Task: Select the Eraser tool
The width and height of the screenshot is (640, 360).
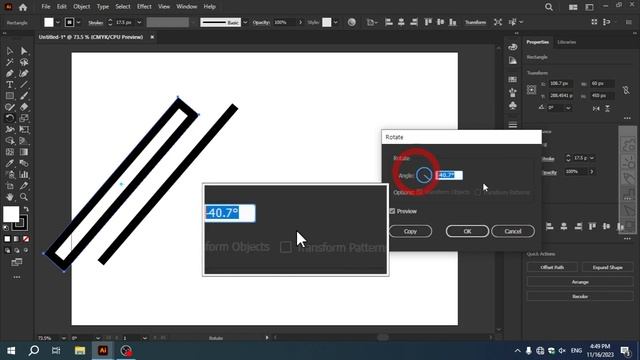Action: pyautogui.click(x=24, y=107)
